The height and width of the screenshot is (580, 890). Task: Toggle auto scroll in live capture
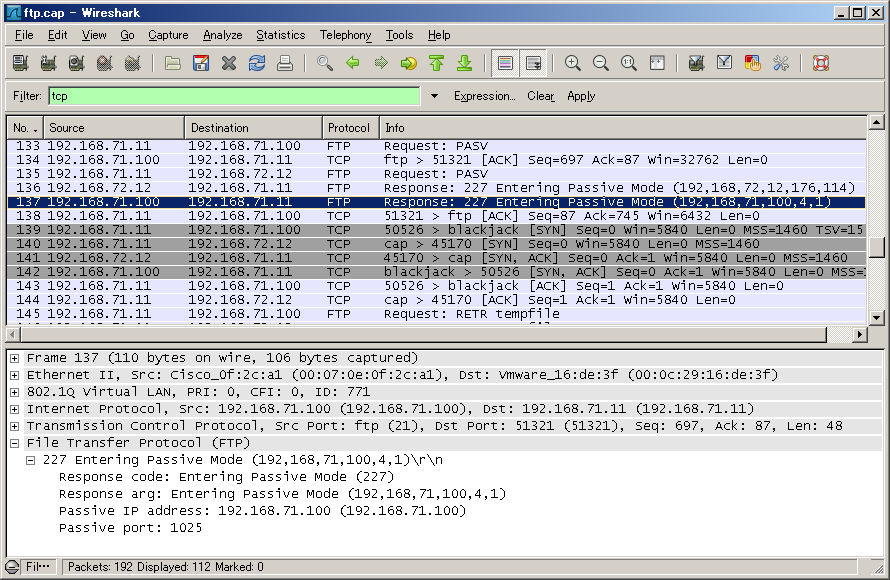click(534, 63)
